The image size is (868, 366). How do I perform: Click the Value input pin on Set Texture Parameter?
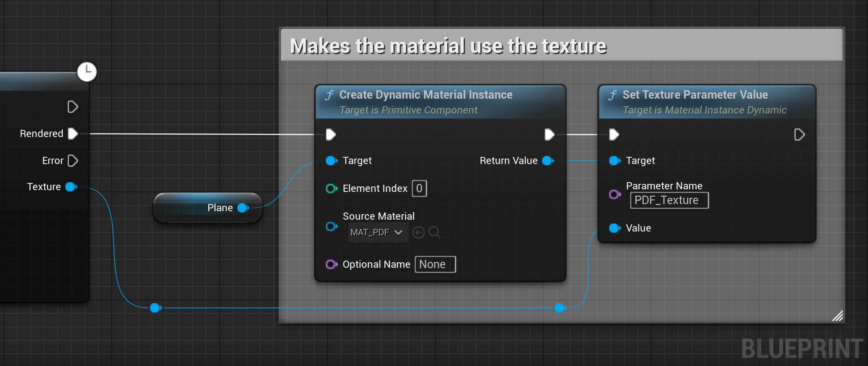click(x=615, y=228)
